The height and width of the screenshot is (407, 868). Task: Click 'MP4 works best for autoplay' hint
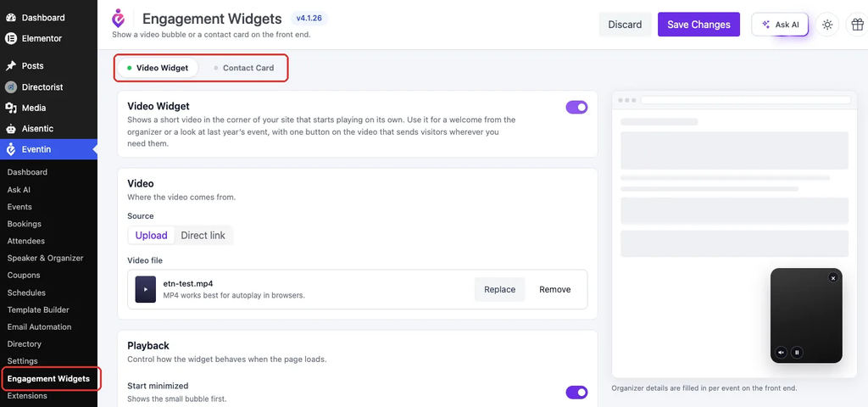coord(234,296)
